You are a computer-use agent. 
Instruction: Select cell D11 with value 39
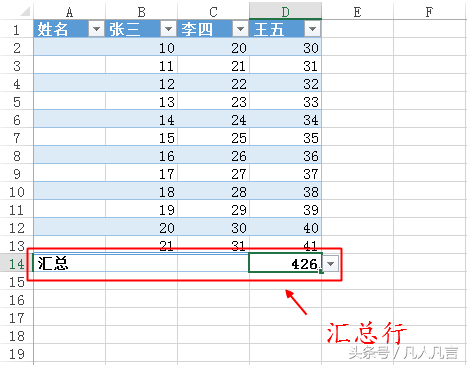285,210
